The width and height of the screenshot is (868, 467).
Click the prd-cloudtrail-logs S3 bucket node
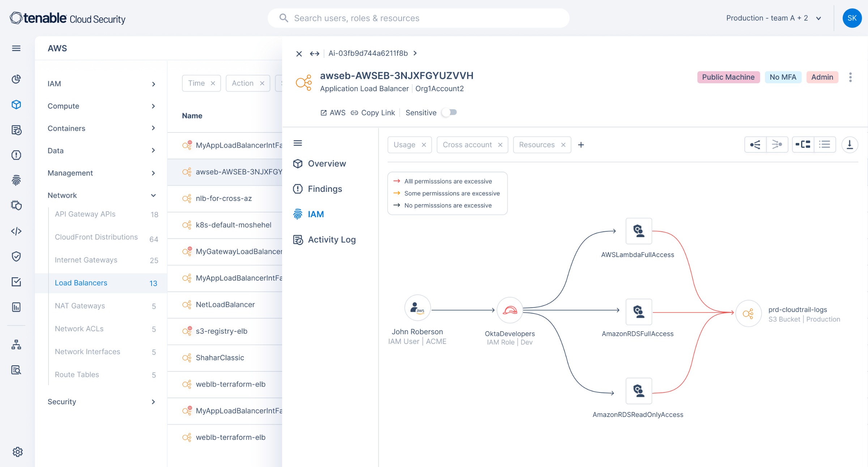pos(749,314)
